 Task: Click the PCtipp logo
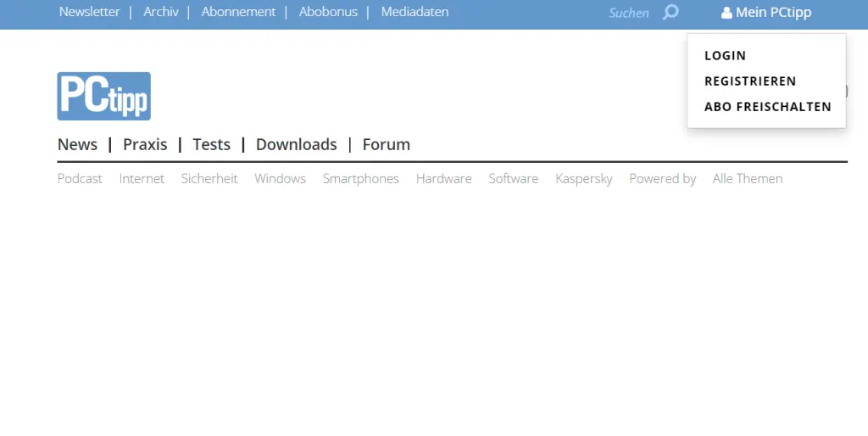click(x=103, y=96)
